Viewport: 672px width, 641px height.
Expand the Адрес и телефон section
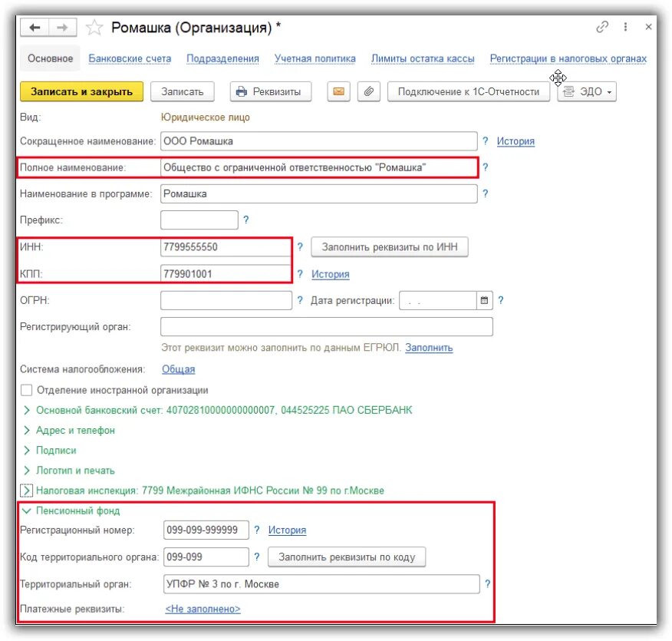tap(27, 430)
